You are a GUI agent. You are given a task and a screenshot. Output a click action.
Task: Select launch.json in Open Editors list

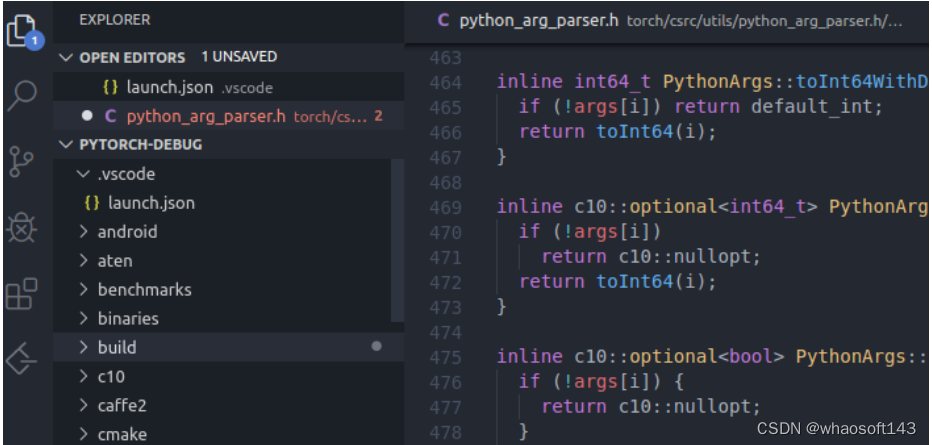pyautogui.click(x=228, y=87)
